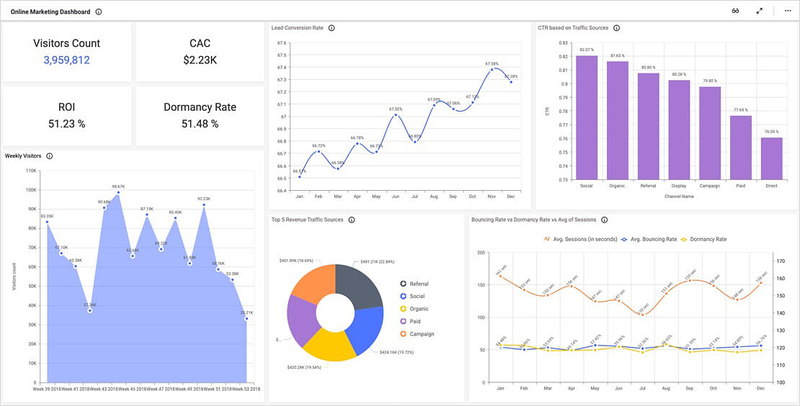Click info icon next to Online Marketing Dashboard

98,12
